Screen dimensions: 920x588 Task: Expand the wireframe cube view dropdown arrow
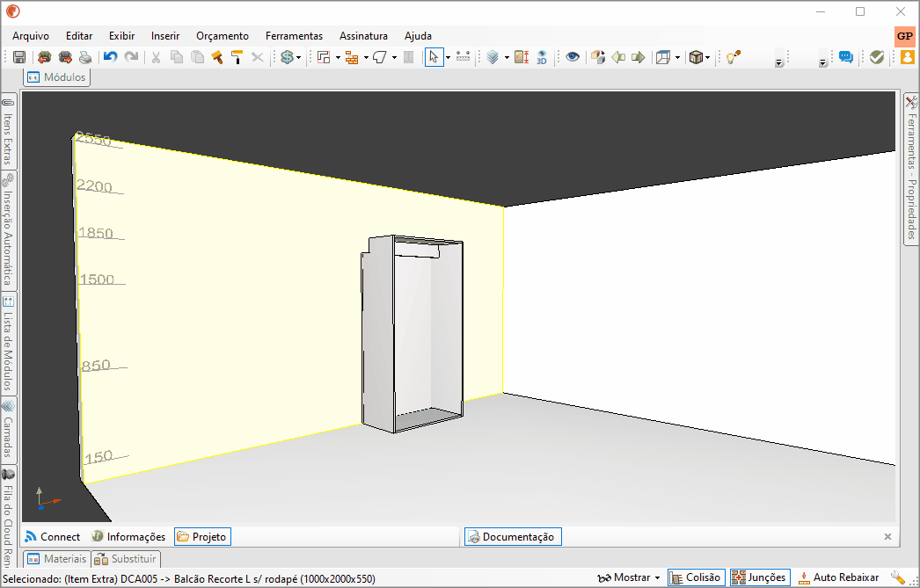677,57
